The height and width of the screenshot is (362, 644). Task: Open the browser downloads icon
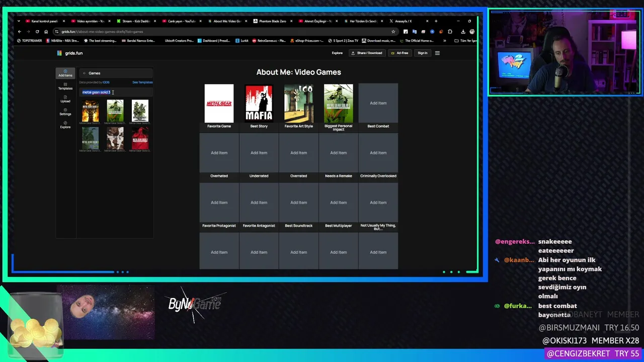463,32
